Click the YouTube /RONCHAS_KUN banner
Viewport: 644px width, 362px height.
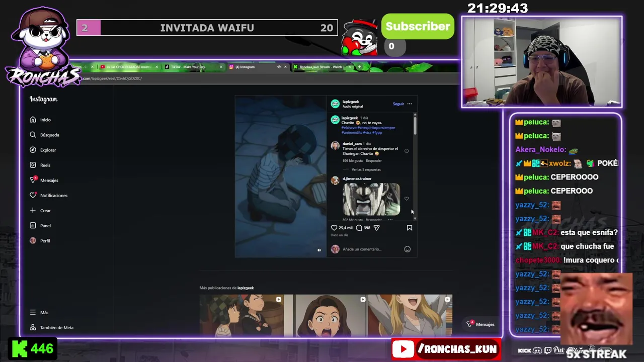[x=446, y=349]
